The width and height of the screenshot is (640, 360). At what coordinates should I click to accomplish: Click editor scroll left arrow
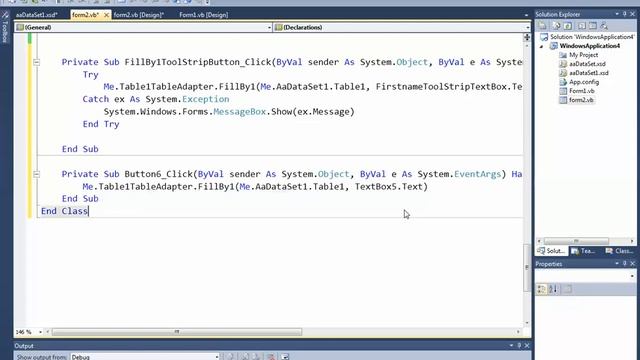pos(48,332)
